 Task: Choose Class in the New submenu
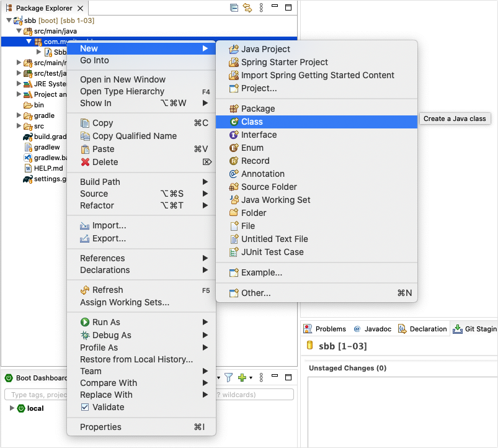point(316,122)
